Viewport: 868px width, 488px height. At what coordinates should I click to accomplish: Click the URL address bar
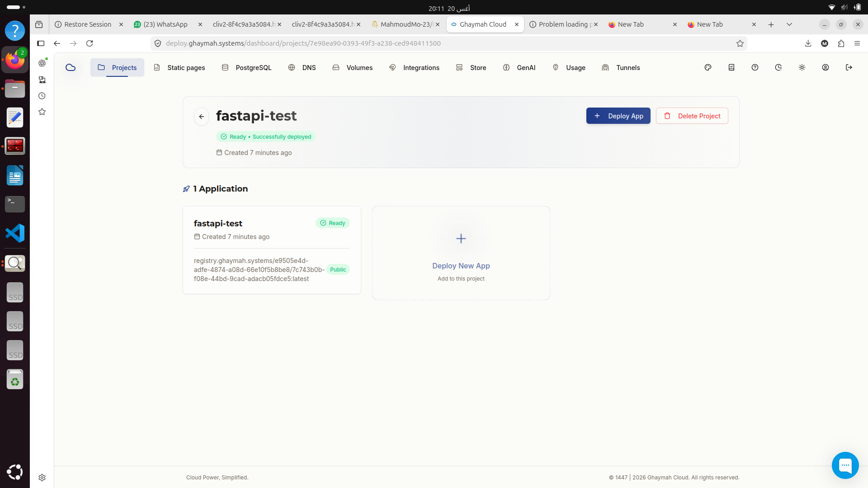click(448, 43)
